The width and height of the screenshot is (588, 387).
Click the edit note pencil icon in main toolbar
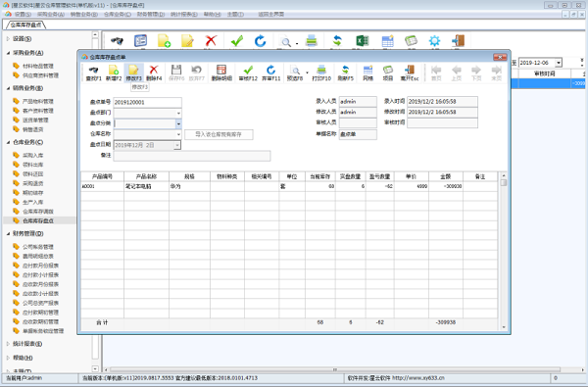(187, 40)
